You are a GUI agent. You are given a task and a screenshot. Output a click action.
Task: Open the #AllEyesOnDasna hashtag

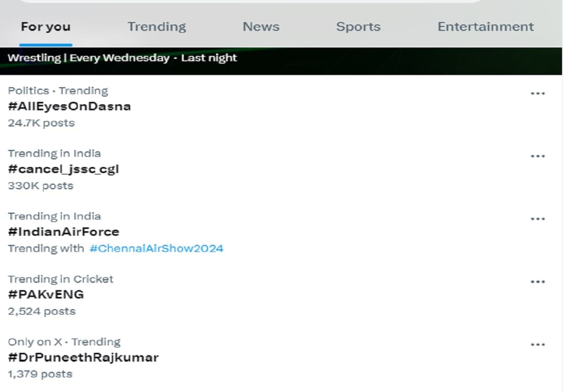pos(69,106)
